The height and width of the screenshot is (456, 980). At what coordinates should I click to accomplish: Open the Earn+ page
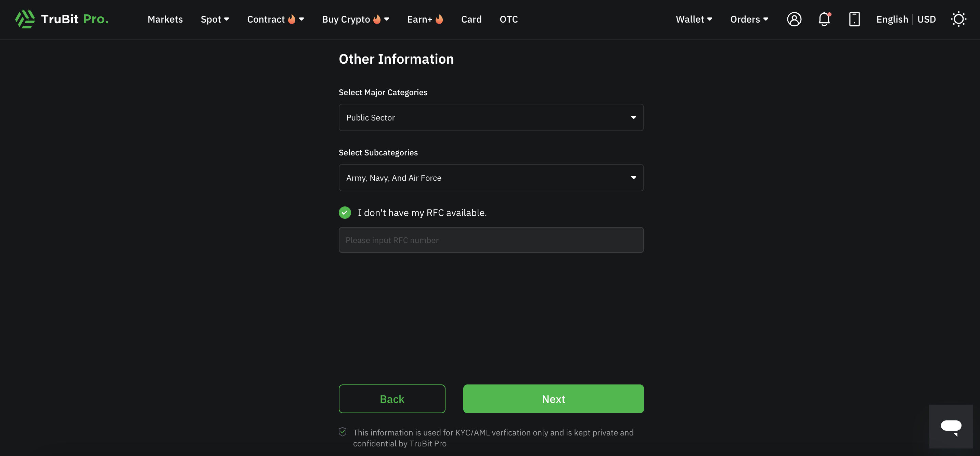pos(419,19)
